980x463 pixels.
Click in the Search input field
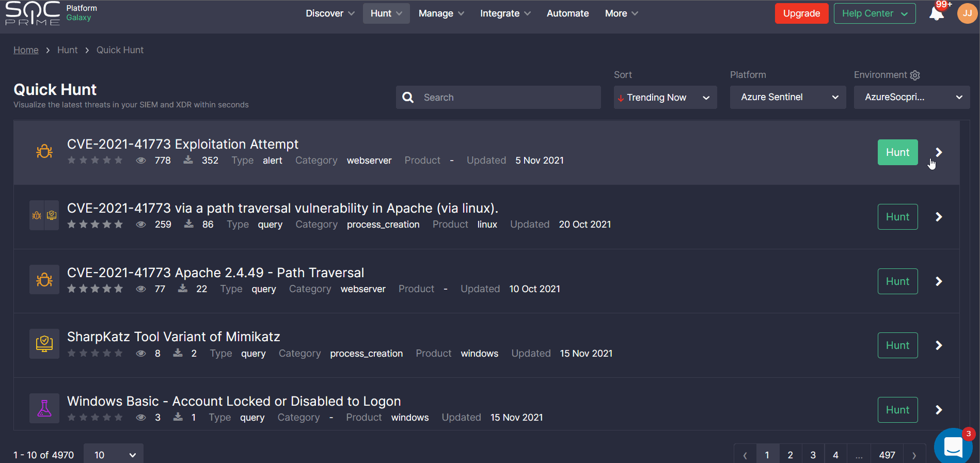[x=498, y=98]
